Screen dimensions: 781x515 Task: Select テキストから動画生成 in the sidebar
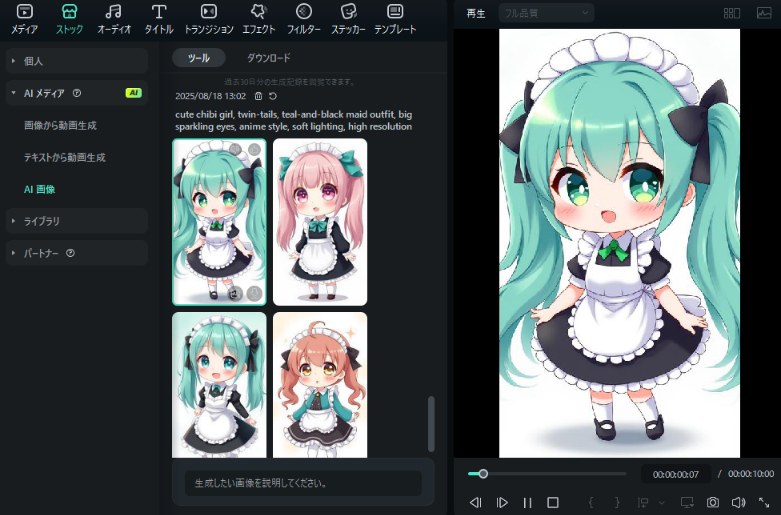click(65, 157)
